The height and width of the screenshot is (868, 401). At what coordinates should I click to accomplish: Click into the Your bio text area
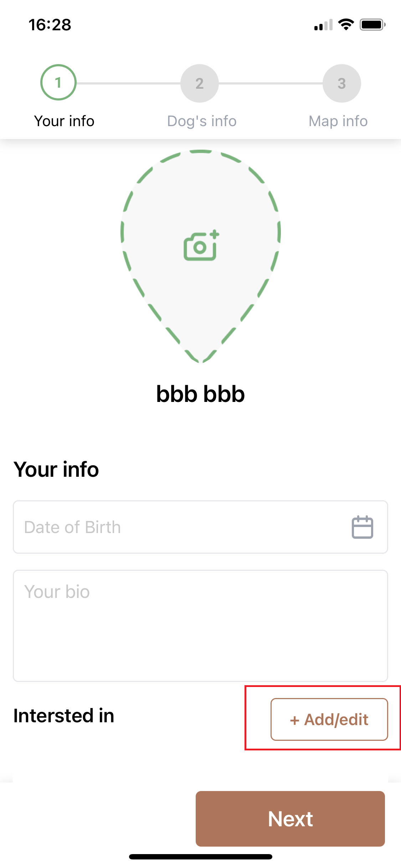200,626
